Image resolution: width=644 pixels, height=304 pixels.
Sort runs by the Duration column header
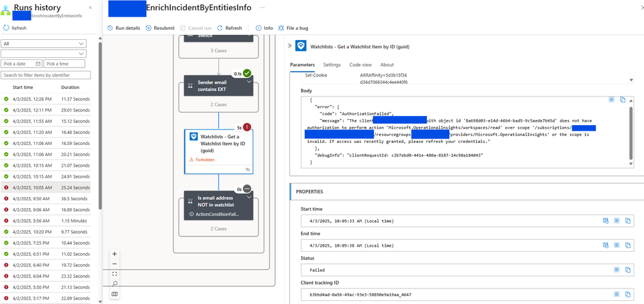(x=70, y=88)
